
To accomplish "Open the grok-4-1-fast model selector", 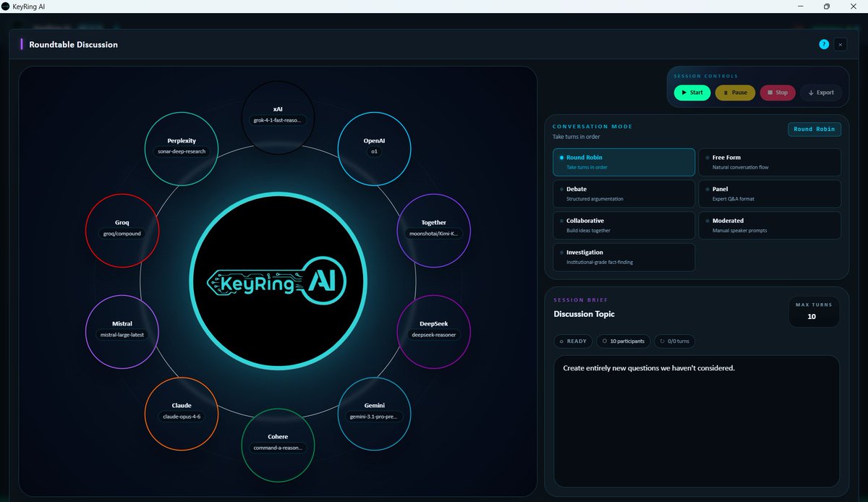I will [x=278, y=120].
